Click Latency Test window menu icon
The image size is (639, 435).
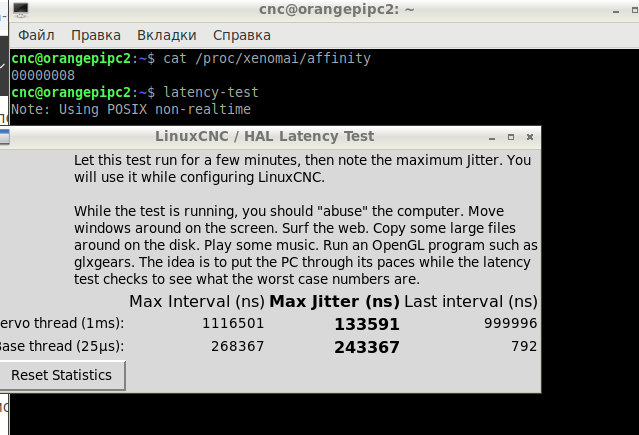pos(4,137)
